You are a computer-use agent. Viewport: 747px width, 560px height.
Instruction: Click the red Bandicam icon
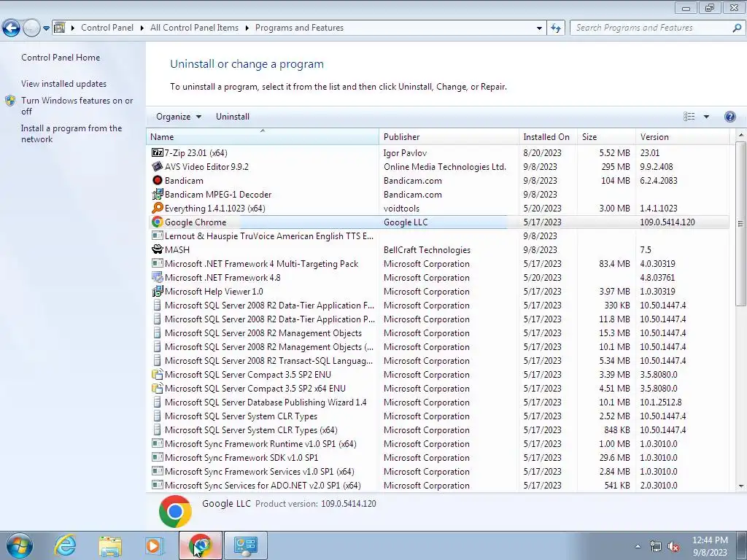tap(158, 181)
